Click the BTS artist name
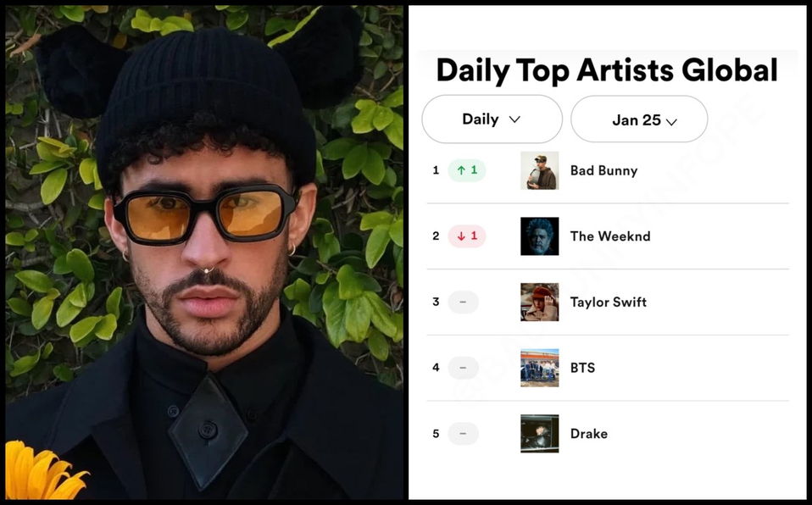Image resolution: width=812 pixels, height=505 pixels. click(x=582, y=368)
